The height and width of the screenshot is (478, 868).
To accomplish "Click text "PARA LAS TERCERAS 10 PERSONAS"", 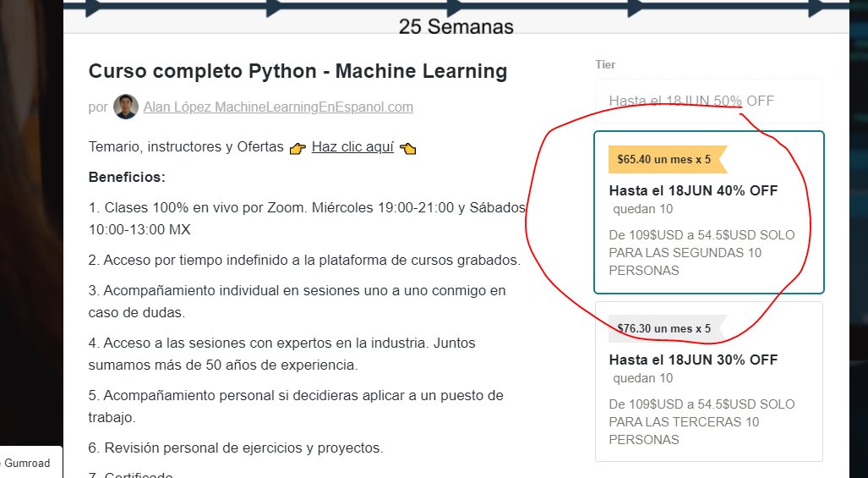I will click(x=684, y=431).
